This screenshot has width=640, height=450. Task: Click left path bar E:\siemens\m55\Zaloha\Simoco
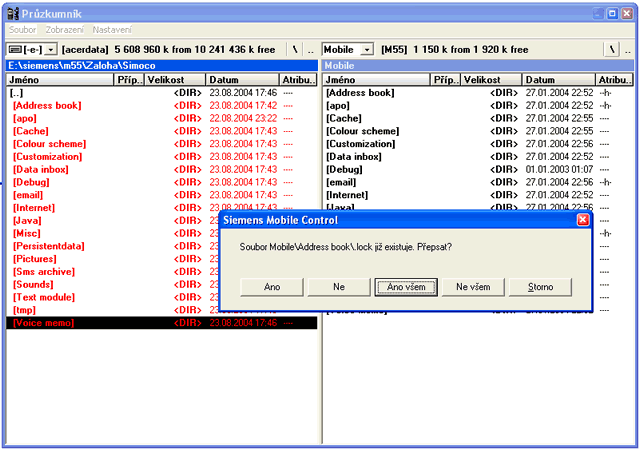pyautogui.click(x=162, y=65)
